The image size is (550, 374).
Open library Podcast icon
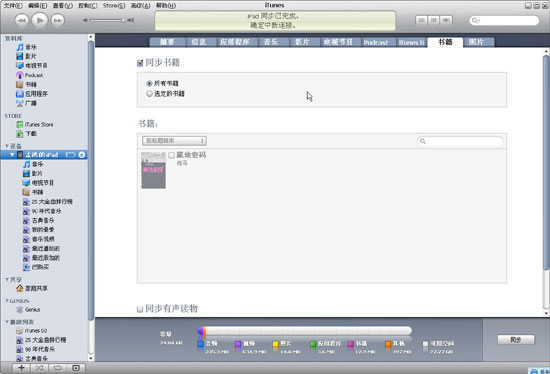(x=20, y=75)
